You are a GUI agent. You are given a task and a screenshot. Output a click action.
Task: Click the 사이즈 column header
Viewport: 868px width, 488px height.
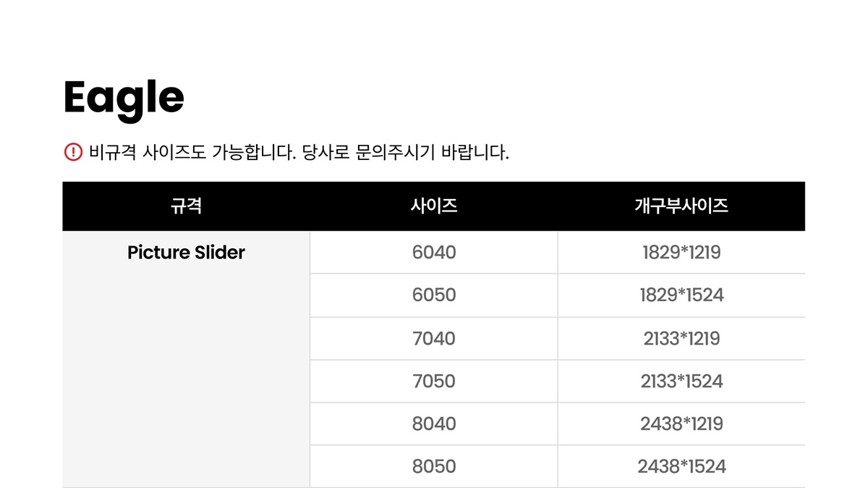pyautogui.click(x=434, y=206)
